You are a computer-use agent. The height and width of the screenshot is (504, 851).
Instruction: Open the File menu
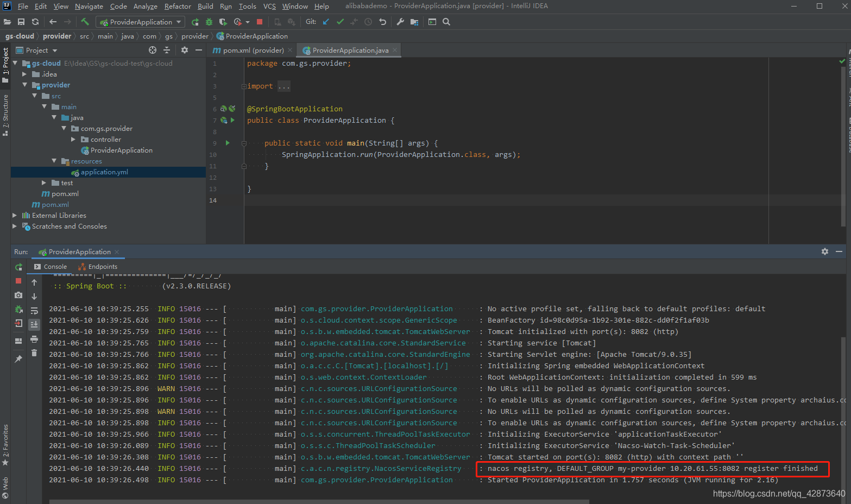point(23,6)
